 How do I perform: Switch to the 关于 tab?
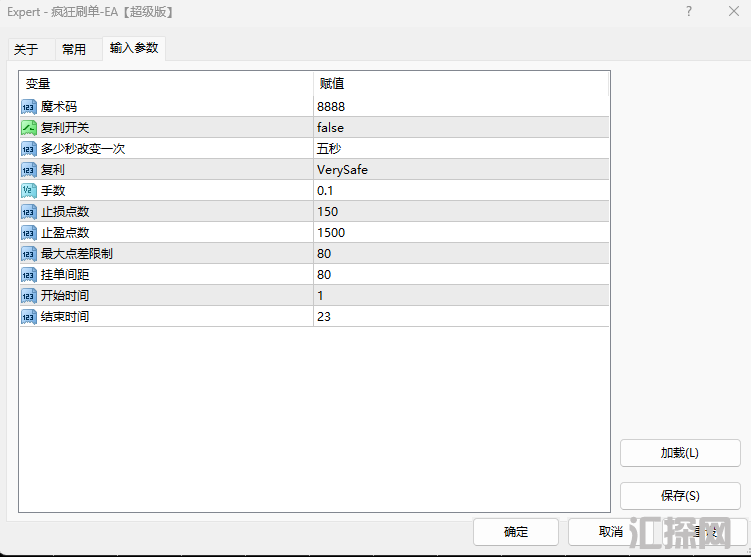pyautogui.click(x=26, y=49)
